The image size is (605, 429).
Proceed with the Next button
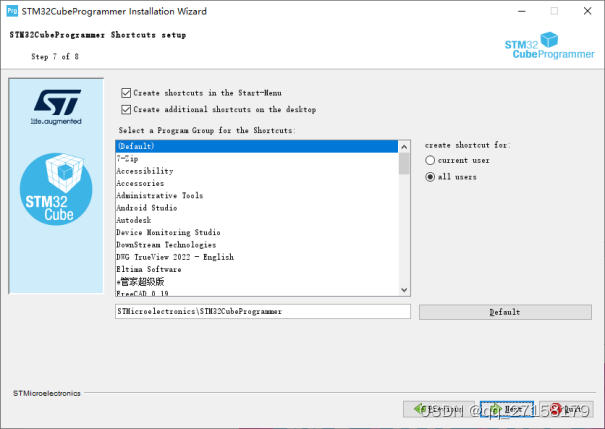(x=507, y=409)
